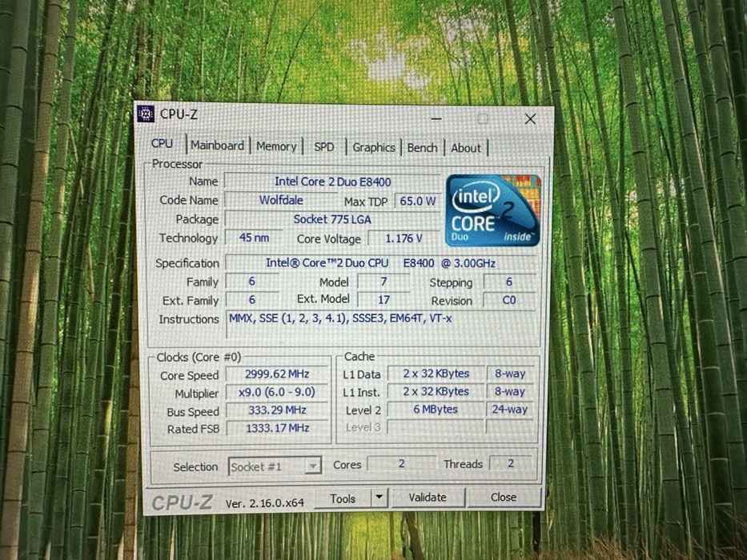
Task: Click the Code Name value Wolfdale
Action: (x=282, y=201)
